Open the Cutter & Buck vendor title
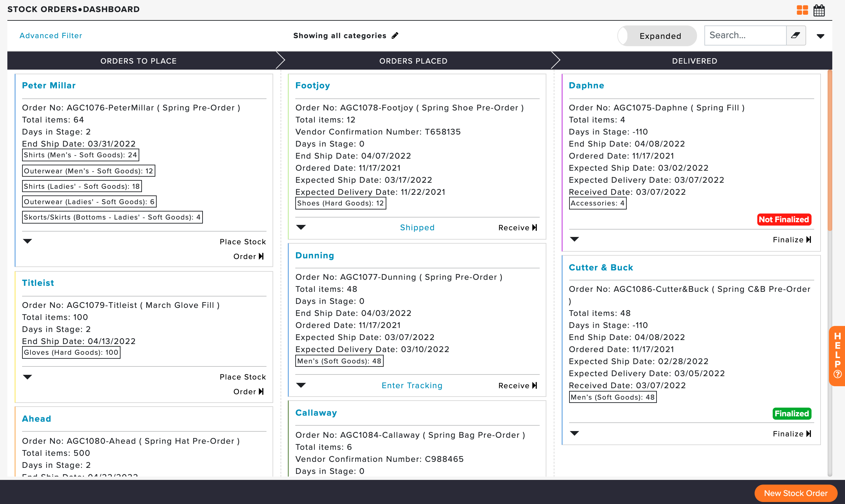Screen dimensions: 845x504 [x=601, y=267]
